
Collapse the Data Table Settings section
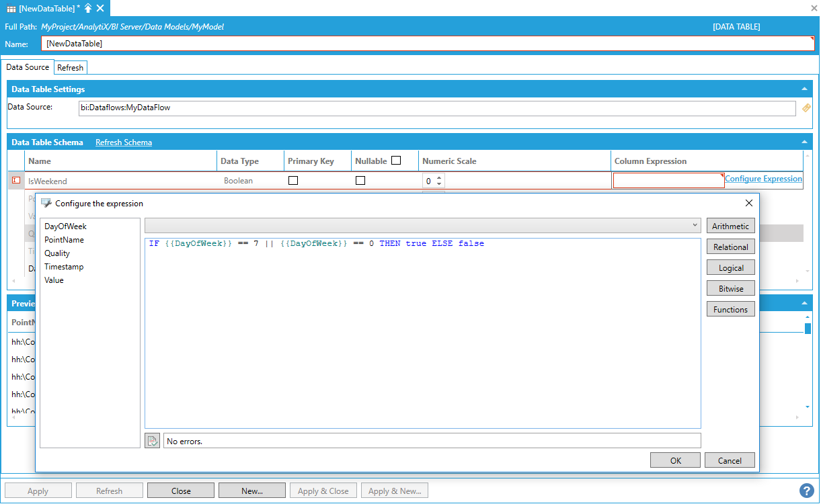(x=804, y=89)
